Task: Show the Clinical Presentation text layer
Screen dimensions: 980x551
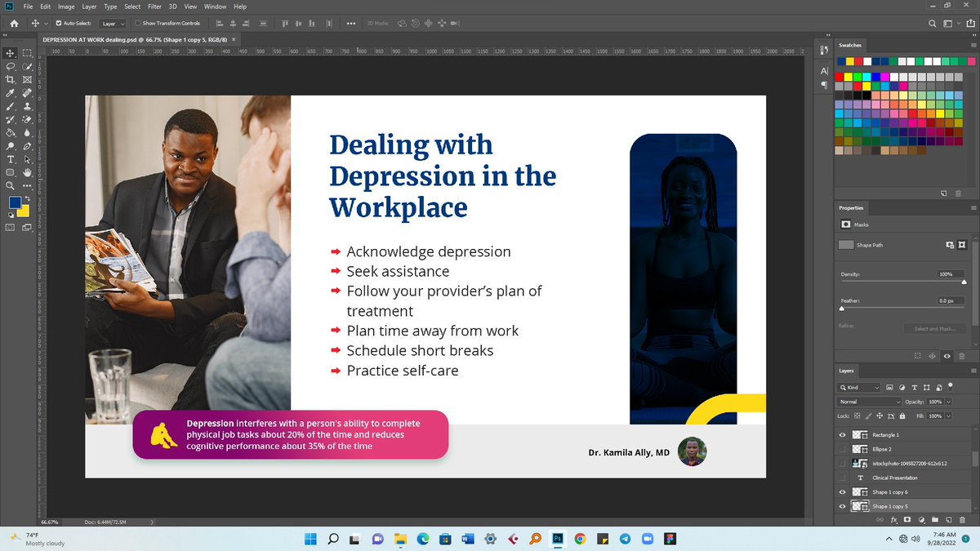Action: click(x=842, y=478)
